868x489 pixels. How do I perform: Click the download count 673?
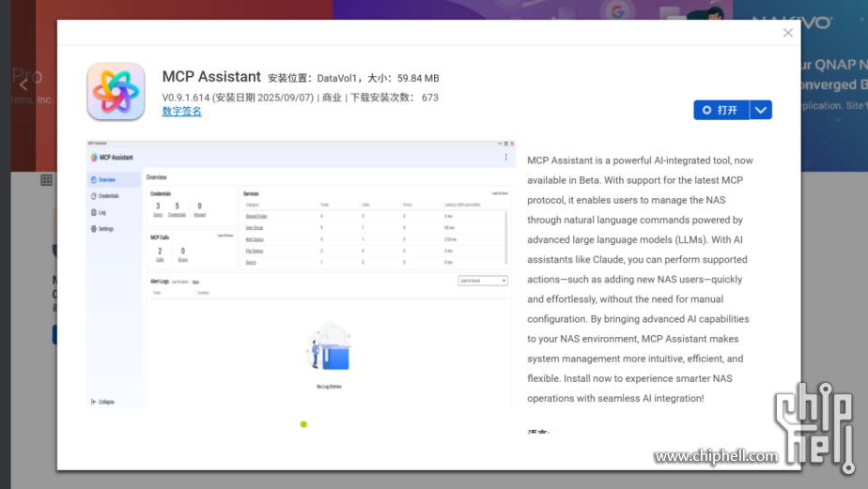[429, 98]
